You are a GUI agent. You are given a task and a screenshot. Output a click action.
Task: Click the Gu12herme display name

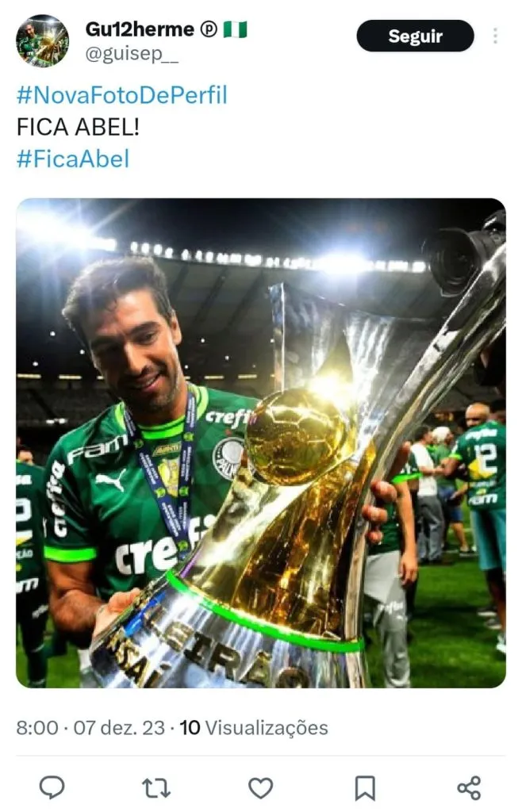[x=140, y=29]
